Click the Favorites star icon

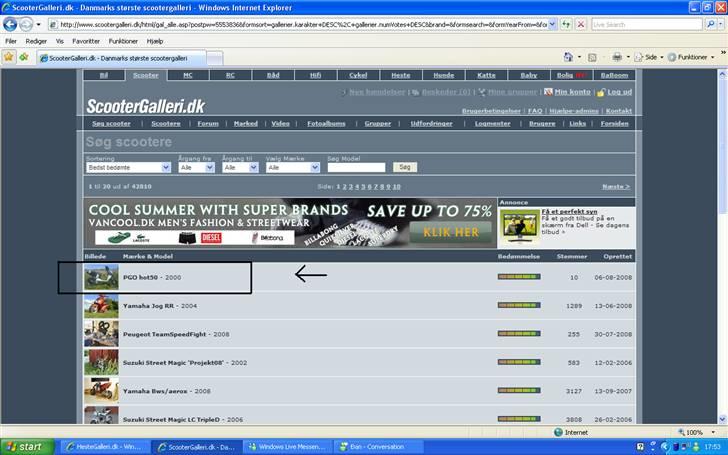click(9, 57)
